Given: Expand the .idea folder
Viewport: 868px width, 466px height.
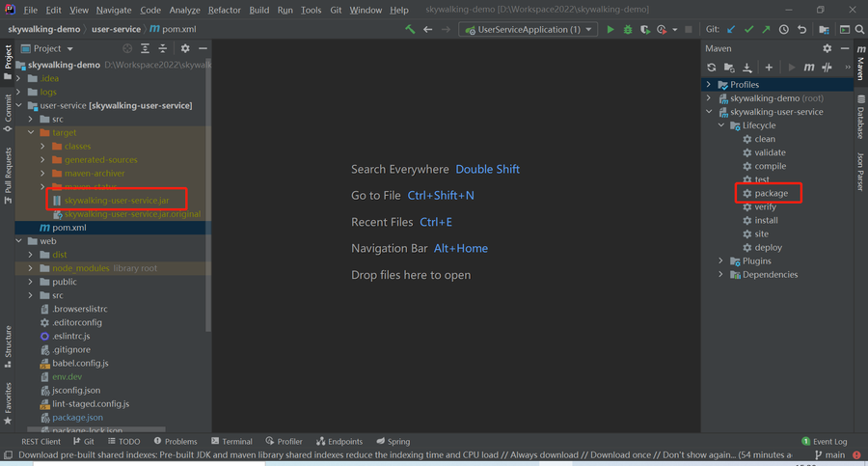Looking at the screenshot, I should pyautogui.click(x=19, y=78).
